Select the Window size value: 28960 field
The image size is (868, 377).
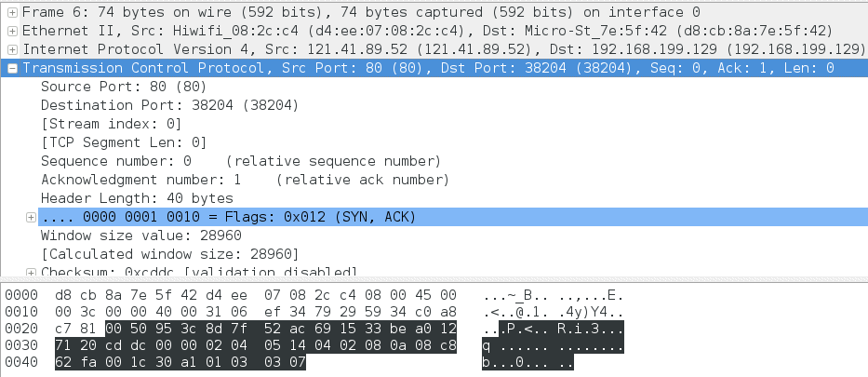coord(141,236)
